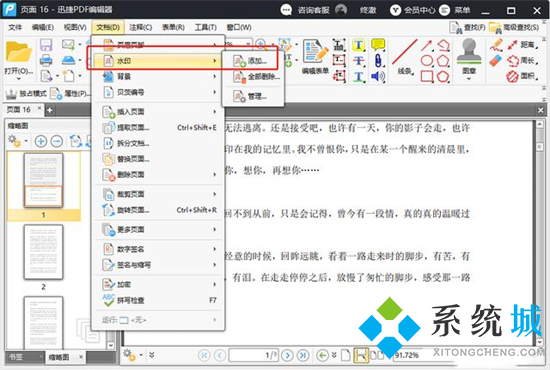The image size is (550, 370).
Task: Expand the 更多页面 submenu
Action: coord(157,230)
